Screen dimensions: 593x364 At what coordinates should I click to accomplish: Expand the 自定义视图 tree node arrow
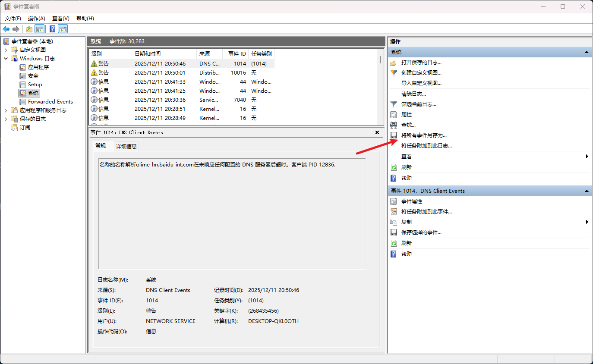tap(6, 50)
